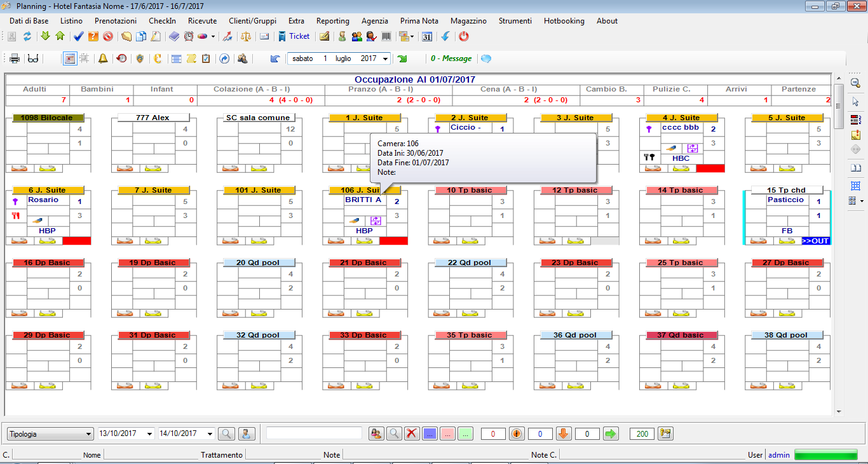This screenshot has height=464, width=868.
Task: Open the Magazzino menu
Action: coord(468,21)
